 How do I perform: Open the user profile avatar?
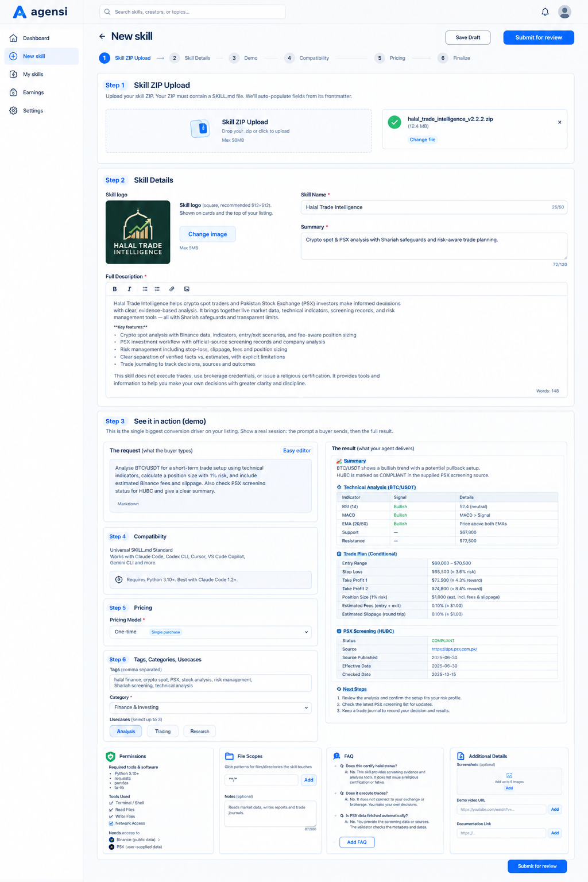coord(564,11)
